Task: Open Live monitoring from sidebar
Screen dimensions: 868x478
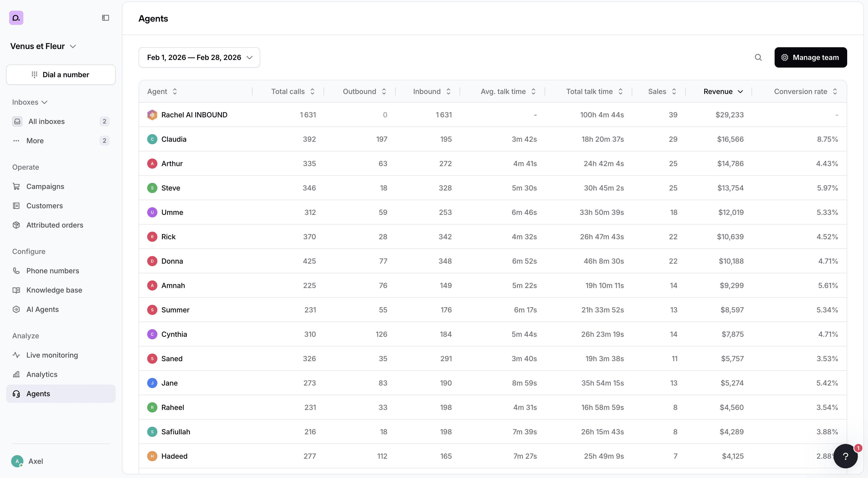Action: point(52,355)
